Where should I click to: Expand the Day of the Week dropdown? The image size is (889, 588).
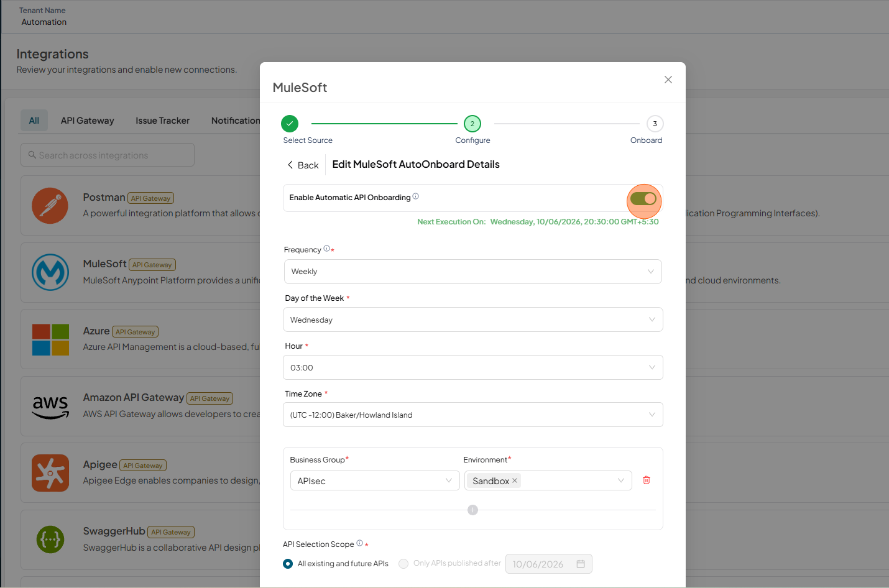click(x=472, y=319)
